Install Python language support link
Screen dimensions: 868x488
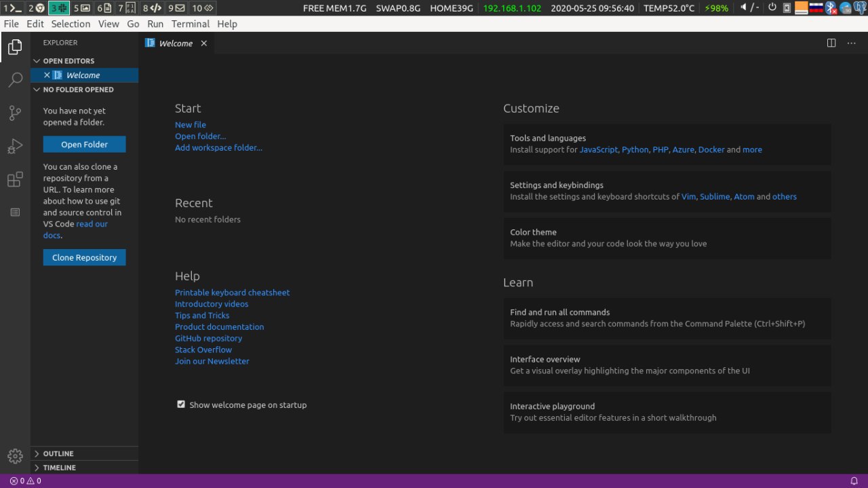coord(635,150)
